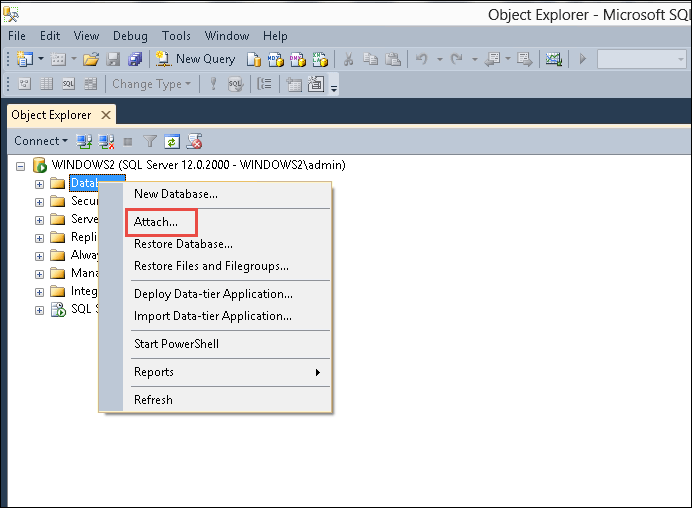This screenshot has width=692, height=508.
Task: Open dropdown arrow next to Redo
Action: pos(474,59)
